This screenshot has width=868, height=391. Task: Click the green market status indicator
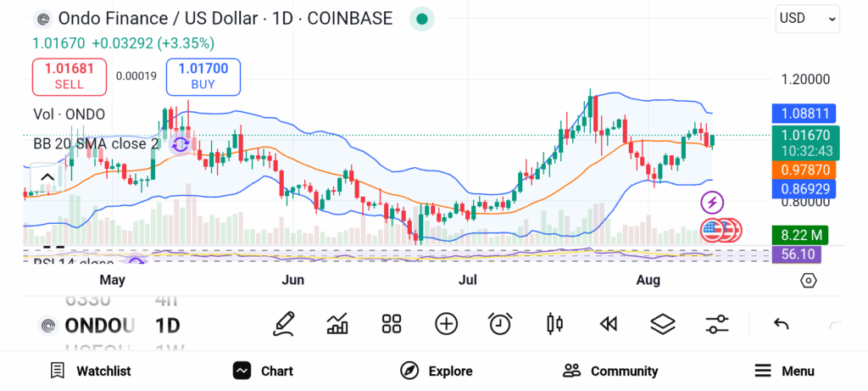coord(422,19)
